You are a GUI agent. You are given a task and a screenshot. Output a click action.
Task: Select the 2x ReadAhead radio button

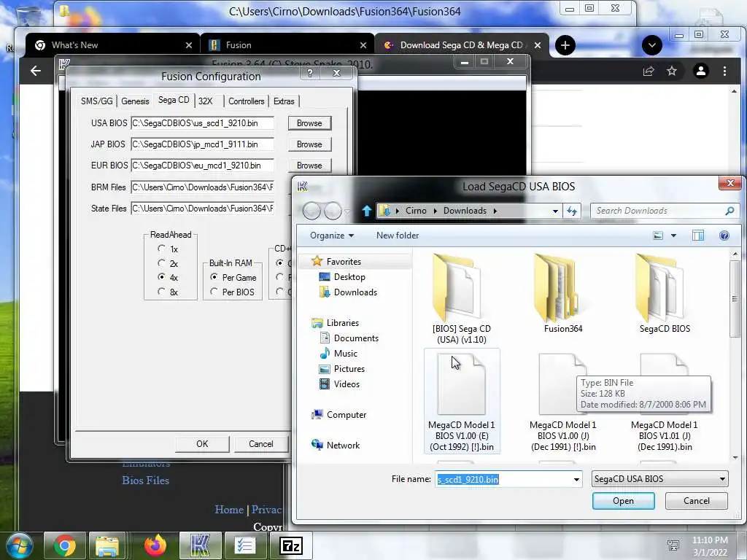161,262
